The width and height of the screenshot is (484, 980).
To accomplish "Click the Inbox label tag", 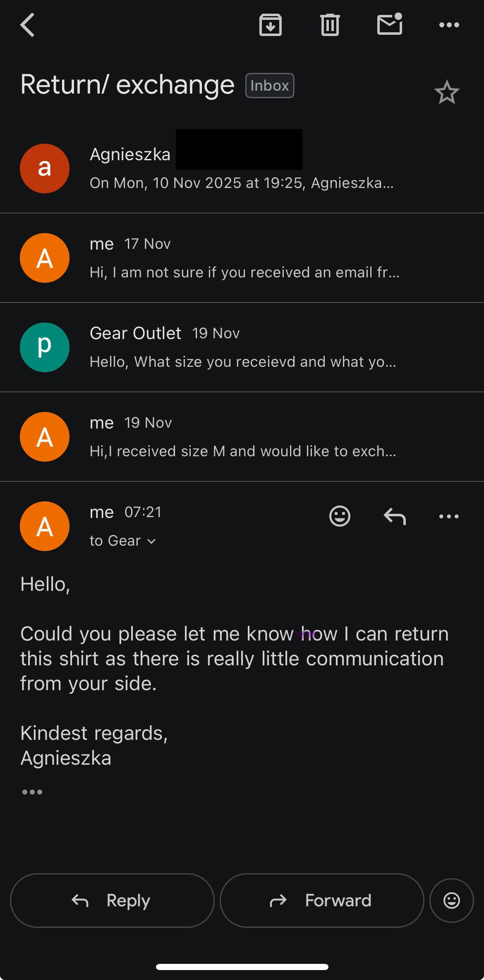I will pos(270,86).
